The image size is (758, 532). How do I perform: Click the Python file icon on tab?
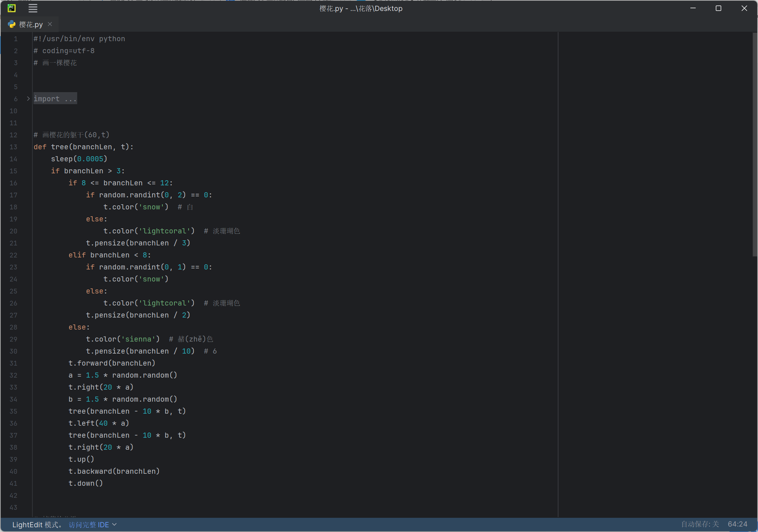point(12,24)
